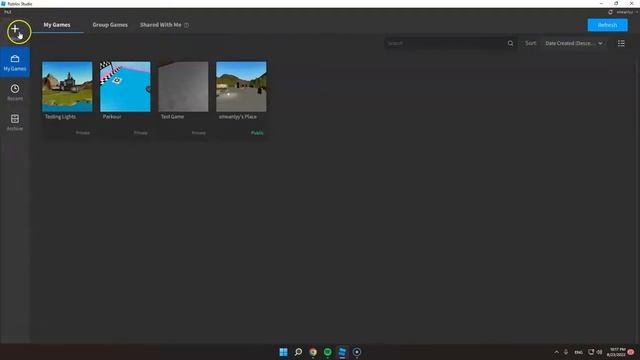640x360 pixels.
Task: Open the Test Game thumbnail
Action: 183,87
